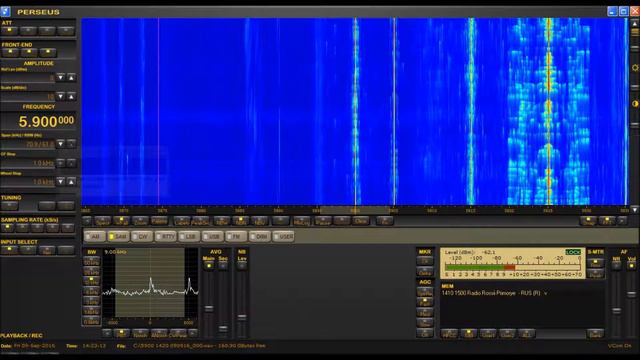This screenshot has width=640, height=360.
Task: Click the CoMask filter button
Action: [x=178, y=333]
